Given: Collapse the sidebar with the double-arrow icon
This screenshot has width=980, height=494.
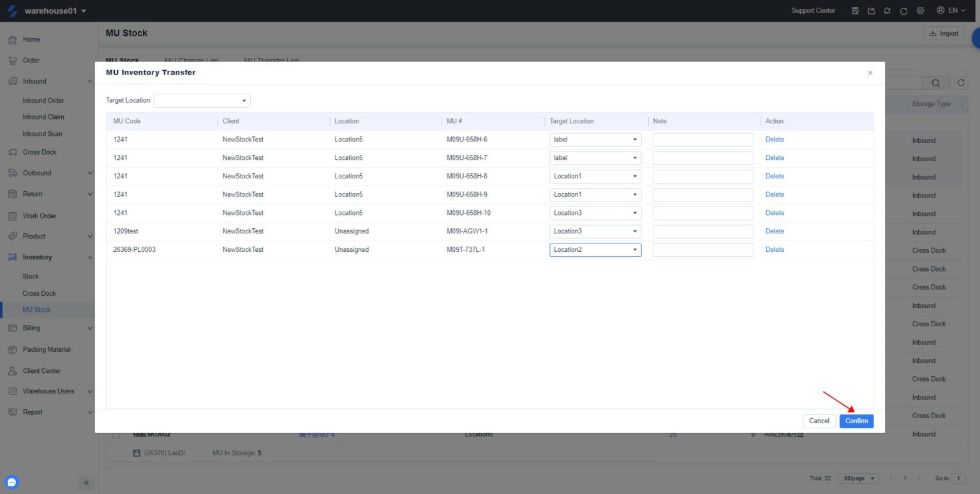Looking at the screenshot, I should pos(86,483).
